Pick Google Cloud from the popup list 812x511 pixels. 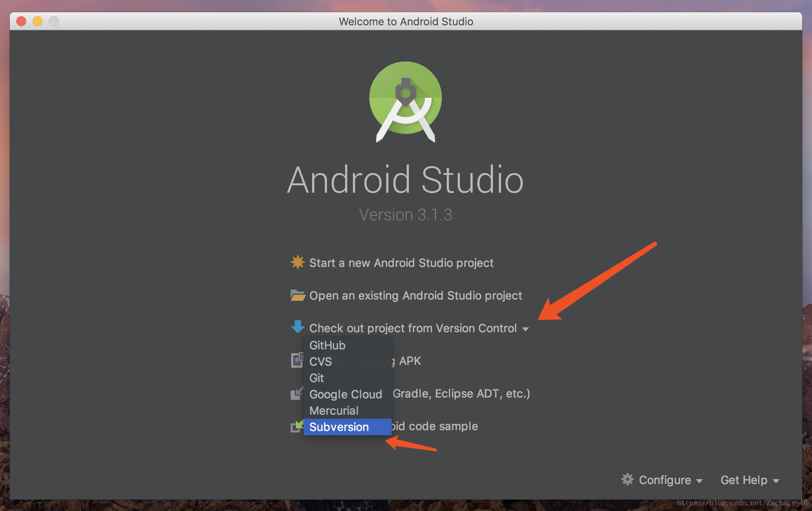point(348,394)
